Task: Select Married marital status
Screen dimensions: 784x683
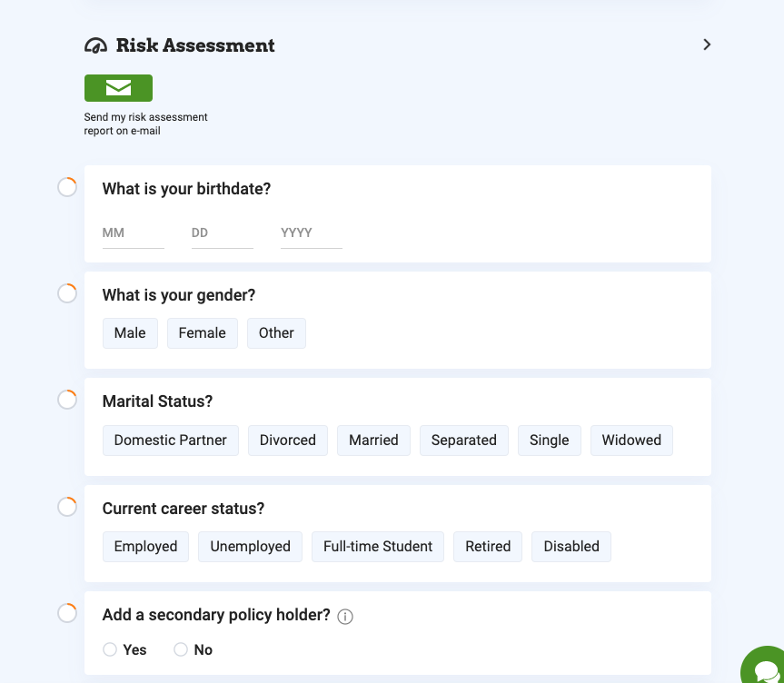Action: click(373, 440)
